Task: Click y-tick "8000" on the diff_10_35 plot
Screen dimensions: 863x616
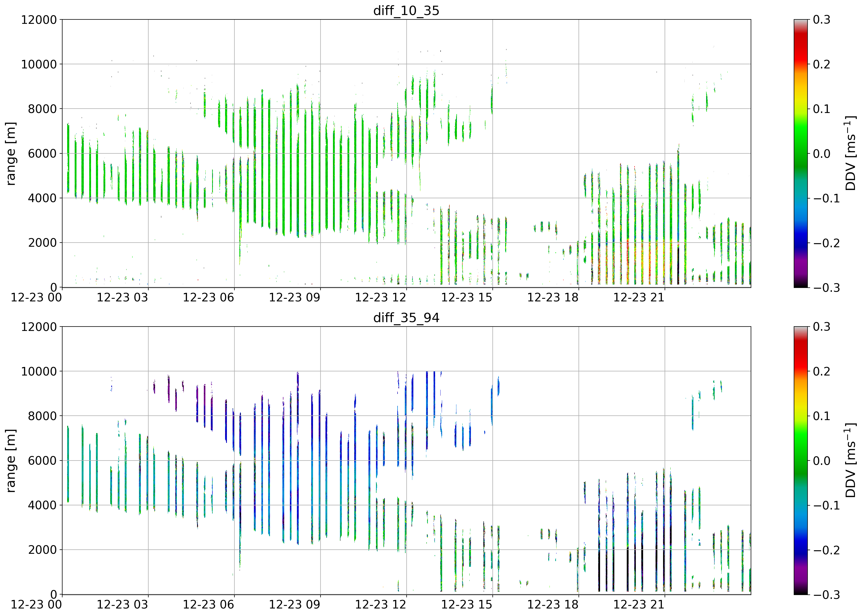Action: (42, 109)
